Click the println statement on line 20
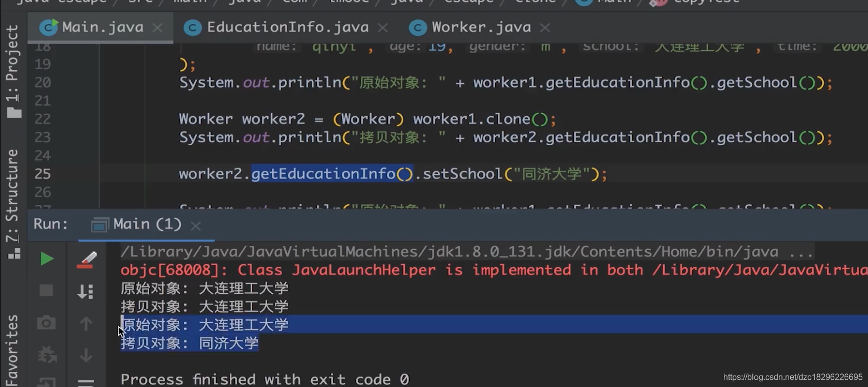The height and width of the screenshot is (387, 868). 506,82
